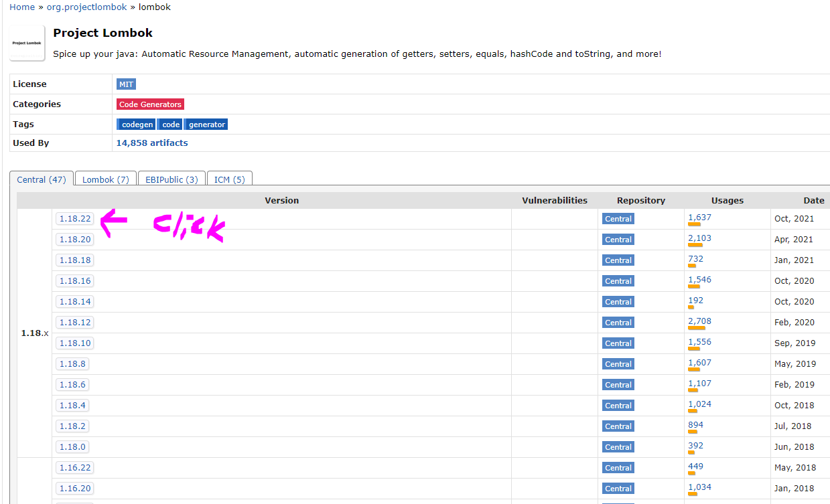The image size is (830, 504).
Task: Click the Project Lombok heading
Action: point(103,33)
